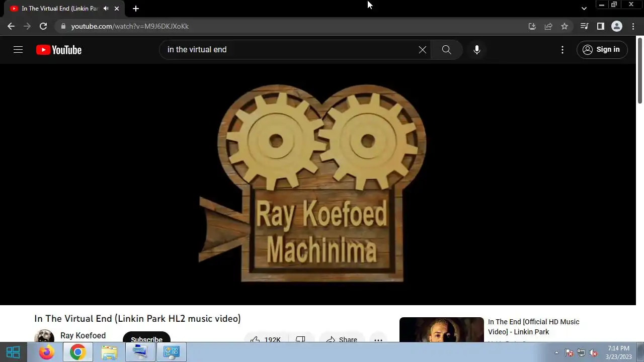
Task: Click the video player to pause
Action: pos(318,184)
